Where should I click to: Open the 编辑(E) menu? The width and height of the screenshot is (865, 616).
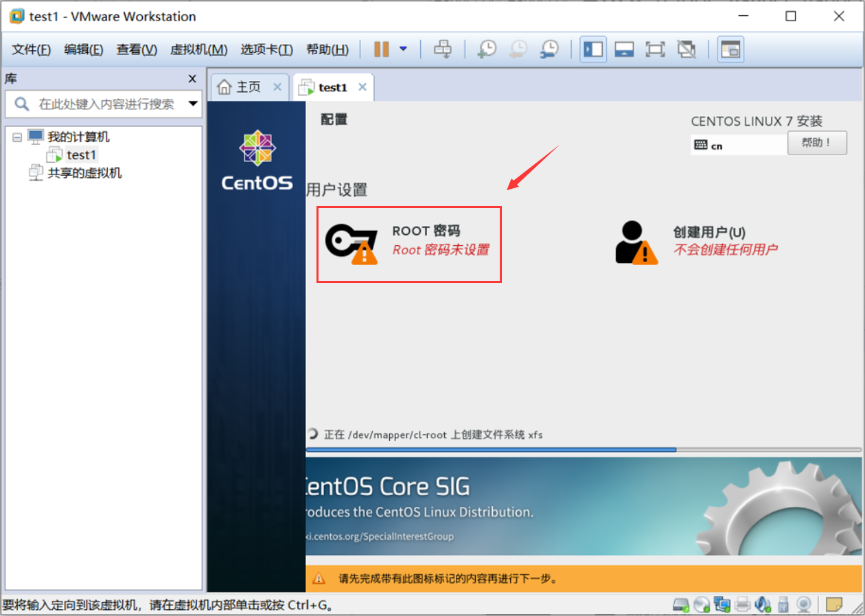pyautogui.click(x=84, y=49)
